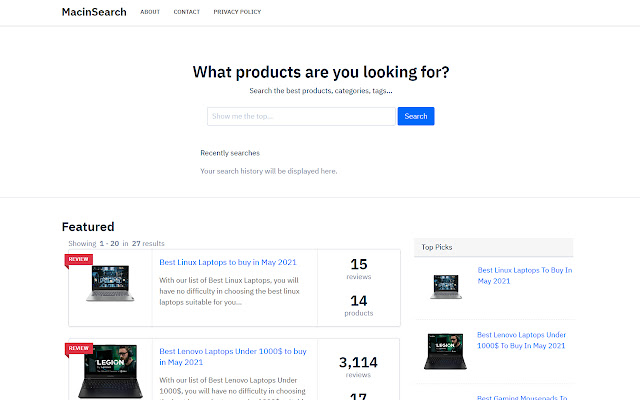
Task: Click the 'Recently searches' label
Action: point(230,153)
